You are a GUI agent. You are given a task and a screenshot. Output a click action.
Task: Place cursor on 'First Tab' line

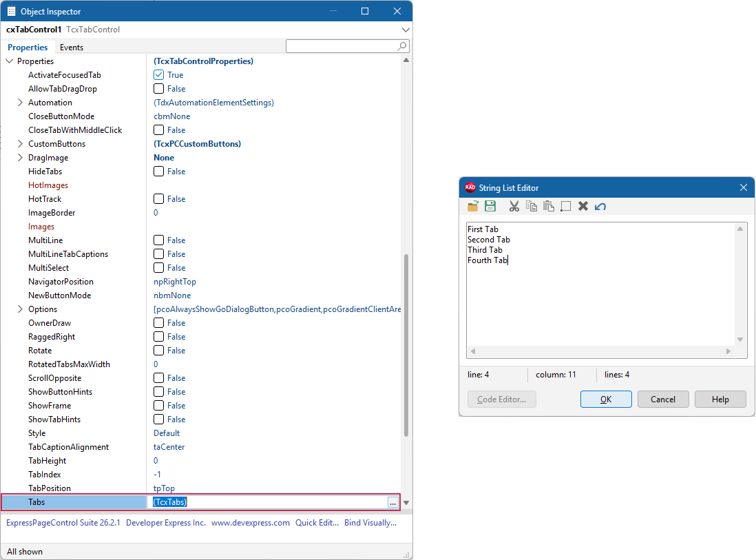pos(483,229)
